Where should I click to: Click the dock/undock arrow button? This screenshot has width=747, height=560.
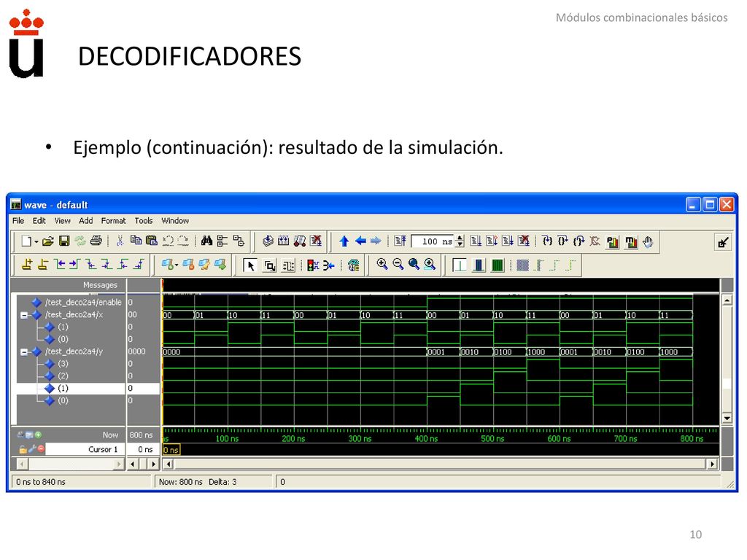[723, 242]
